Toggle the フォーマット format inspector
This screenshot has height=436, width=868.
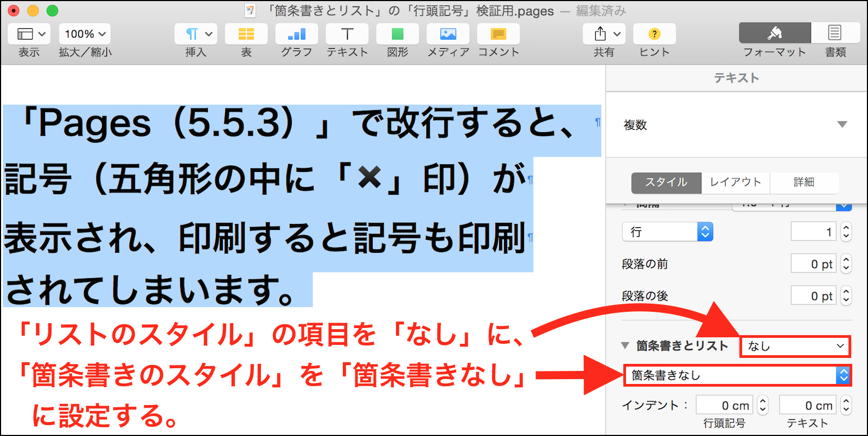(x=775, y=33)
